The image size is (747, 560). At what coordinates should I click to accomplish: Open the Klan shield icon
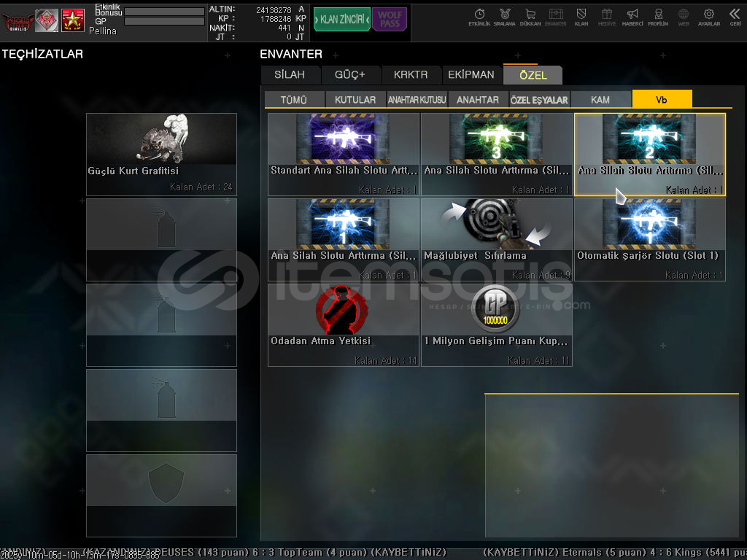[x=581, y=17]
